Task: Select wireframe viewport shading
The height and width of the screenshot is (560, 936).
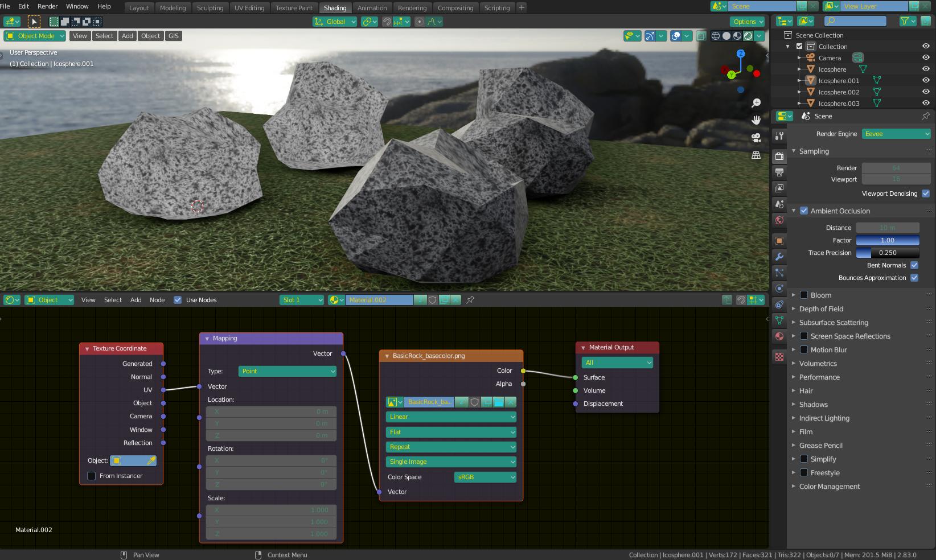Action: pyautogui.click(x=716, y=36)
